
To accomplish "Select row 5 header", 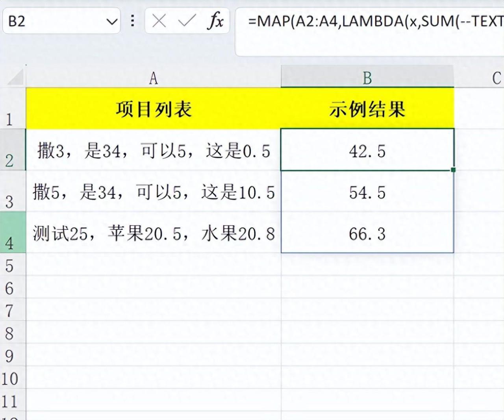I will click(x=13, y=264).
